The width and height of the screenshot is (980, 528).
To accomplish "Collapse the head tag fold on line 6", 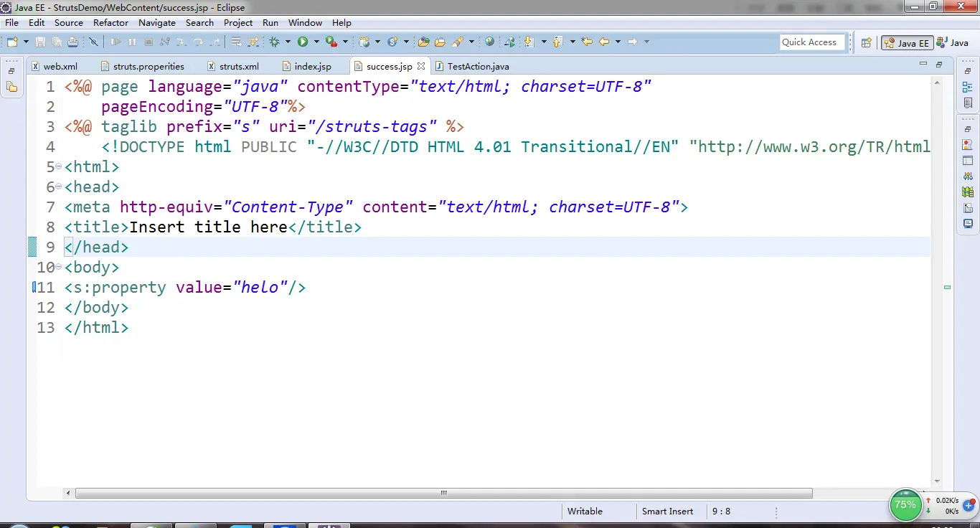I will coord(59,187).
